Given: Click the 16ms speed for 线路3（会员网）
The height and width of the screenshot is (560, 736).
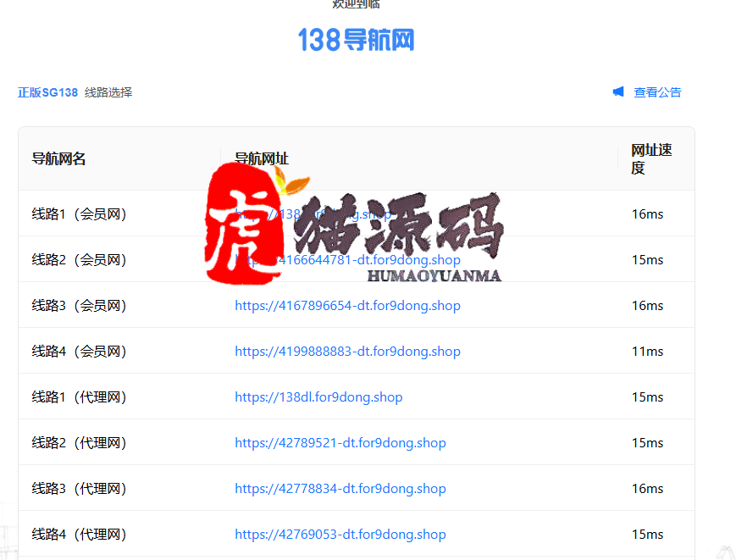Looking at the screenshot, I should 647,306.
